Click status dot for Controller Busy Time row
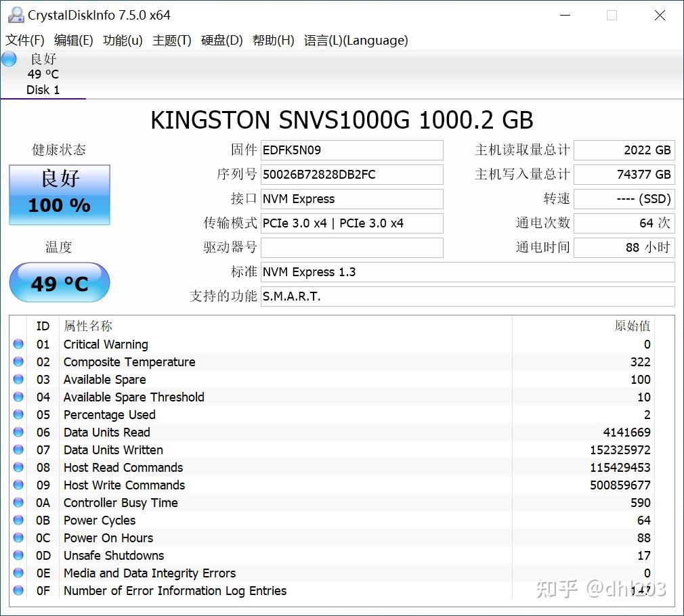 click(x=18, y=502)
